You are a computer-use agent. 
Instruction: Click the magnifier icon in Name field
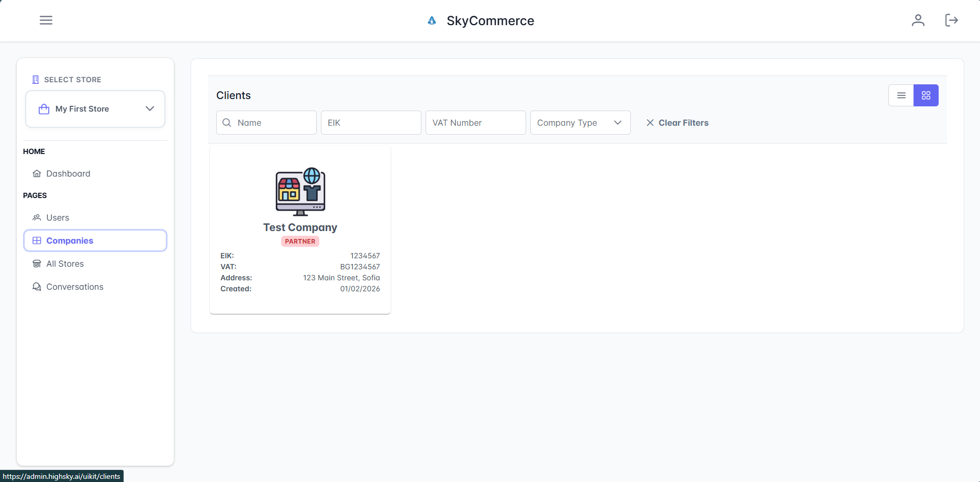point(227,123)
